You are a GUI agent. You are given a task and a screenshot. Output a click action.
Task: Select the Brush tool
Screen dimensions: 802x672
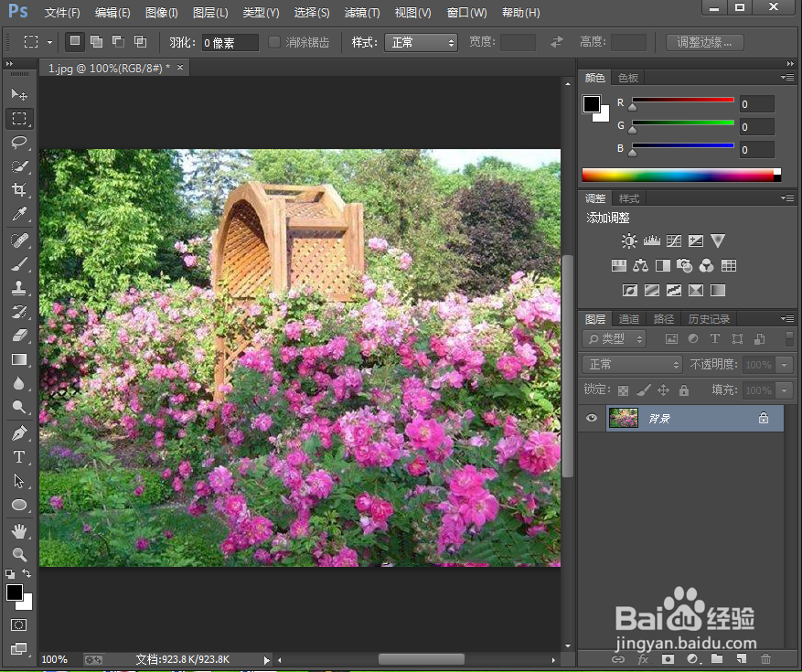[x=19, y=264]
